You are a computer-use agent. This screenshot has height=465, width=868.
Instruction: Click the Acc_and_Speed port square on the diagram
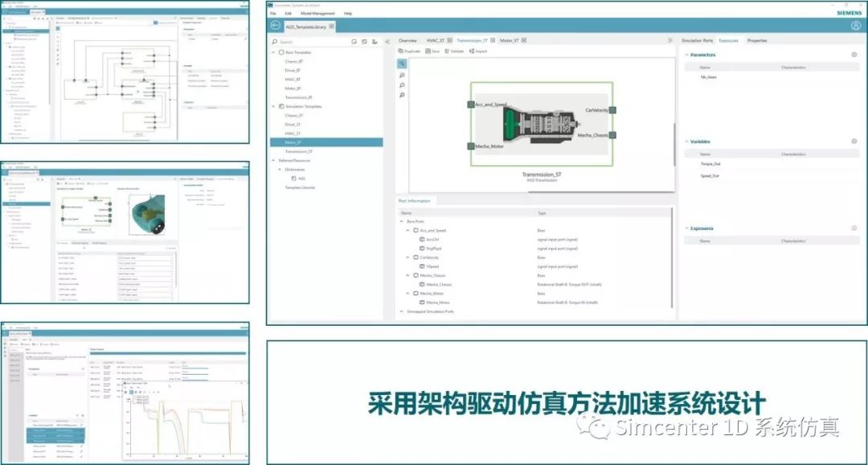470,105
